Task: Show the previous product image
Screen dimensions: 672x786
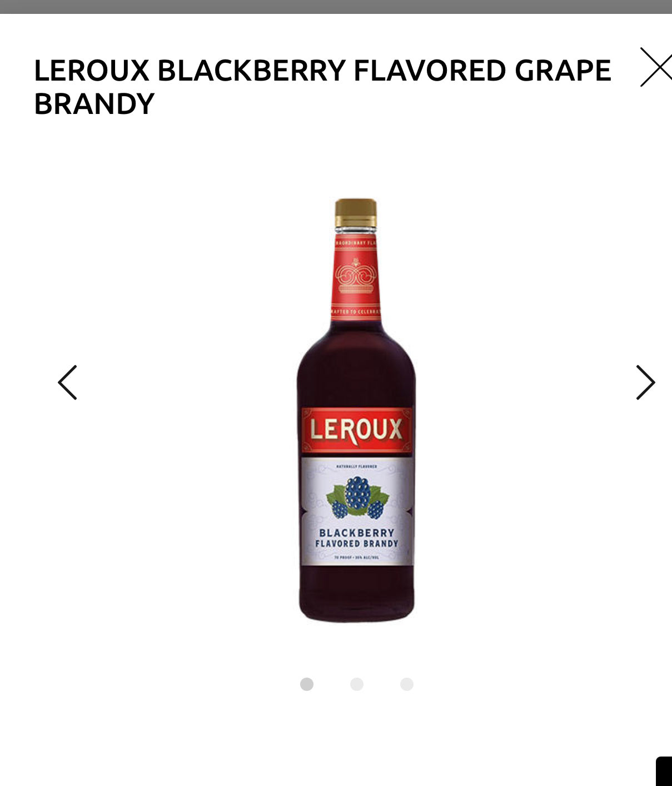Action: (x=67, y=382)
